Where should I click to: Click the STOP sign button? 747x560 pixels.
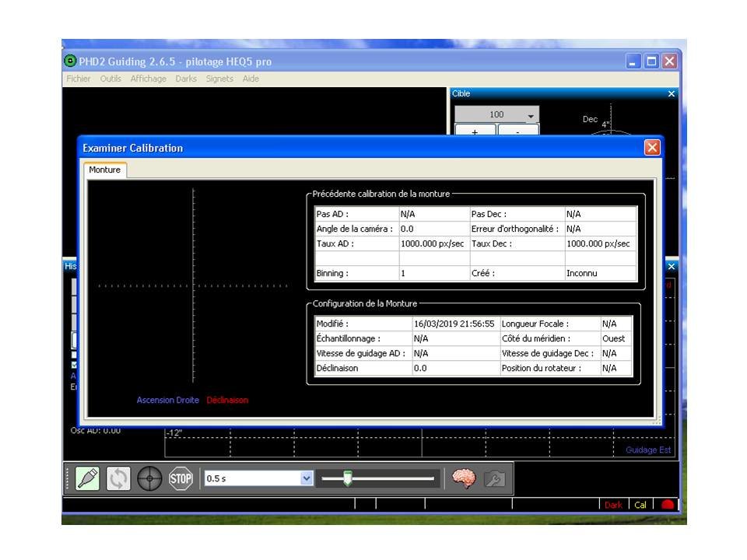(x=181, y=478)
